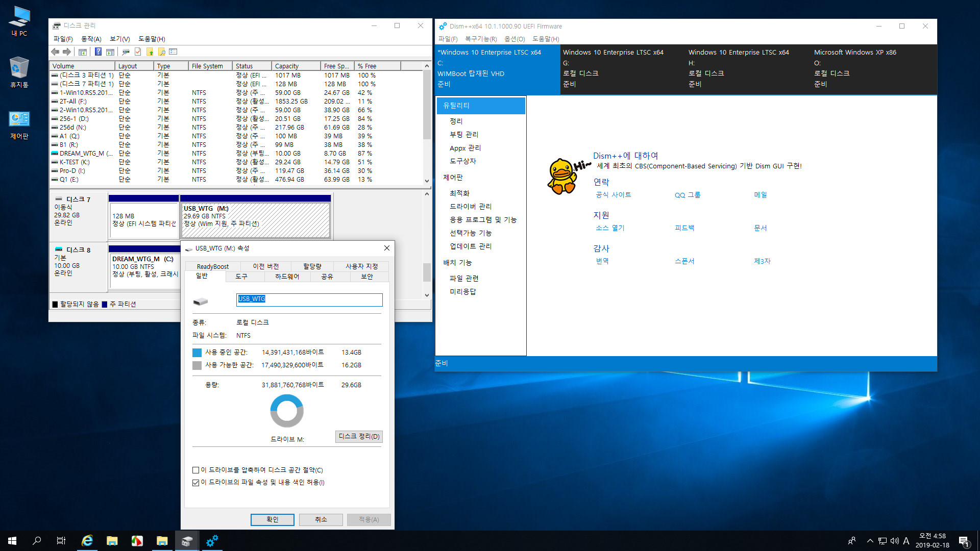Viewport: 980px width, 551px height.
Task: Click the volume speaker tray icon
Action: click(894, 541)
